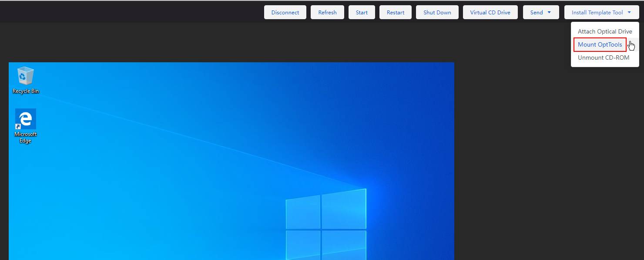Click the "Recycle Bin" label text
Viewport: 644px width, 260px height.
(x=26, y=91)
